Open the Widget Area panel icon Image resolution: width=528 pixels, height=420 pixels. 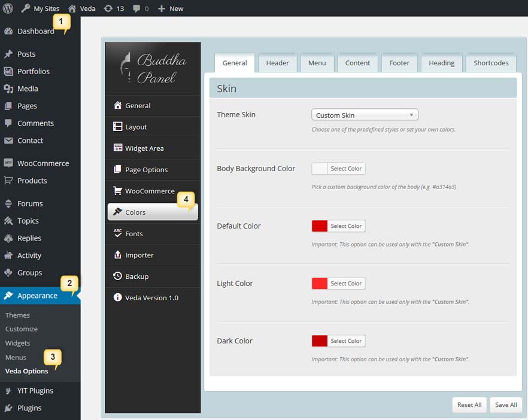[118, 148]
